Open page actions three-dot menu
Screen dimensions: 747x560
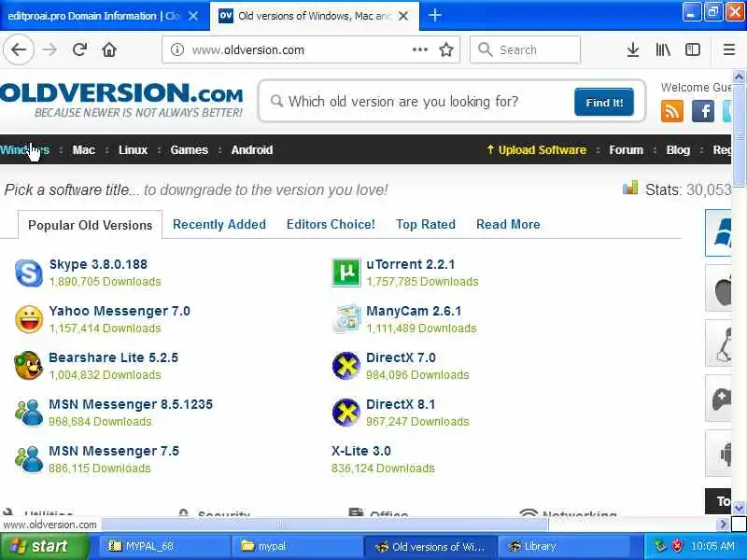[419, 49]
